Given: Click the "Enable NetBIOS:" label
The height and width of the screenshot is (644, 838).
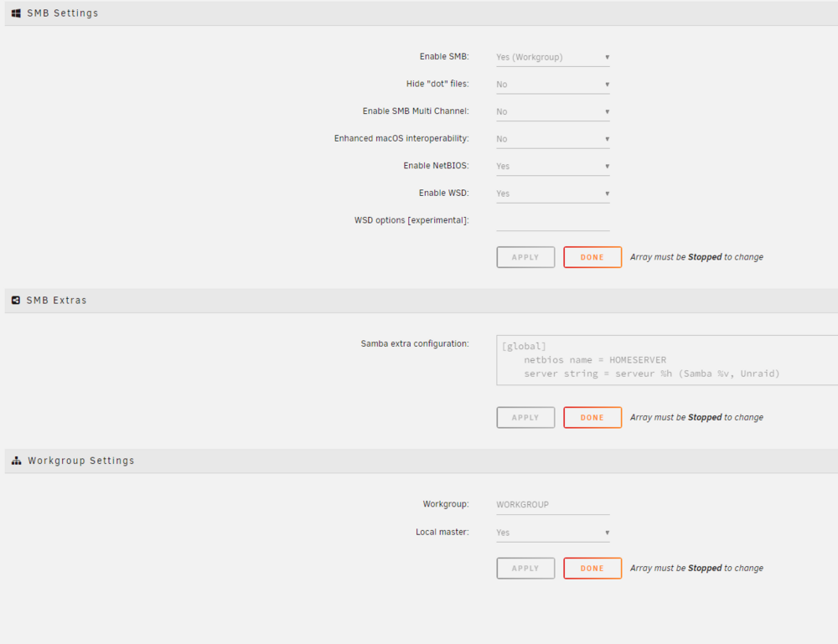Looking at the screenshot, I should [436, 166].
